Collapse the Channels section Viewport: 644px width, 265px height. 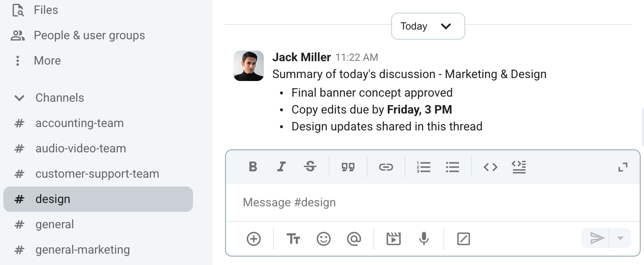coord(19,98)
